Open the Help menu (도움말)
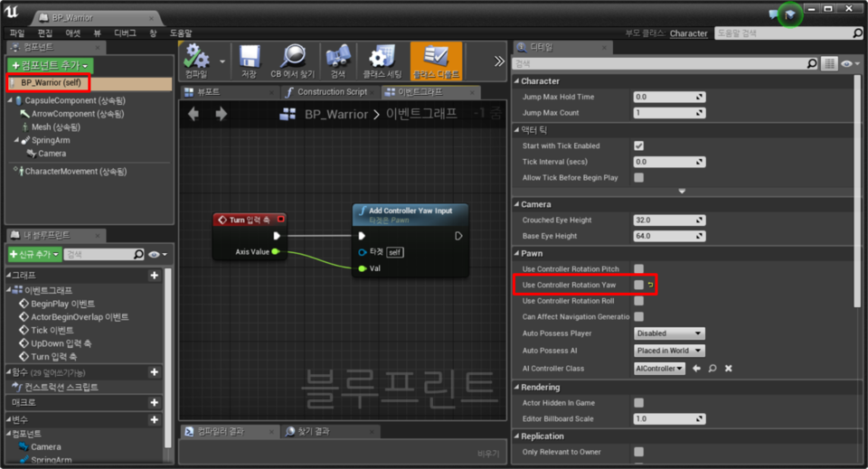Screen dimensions: 868x469 [x=181, y=33]
